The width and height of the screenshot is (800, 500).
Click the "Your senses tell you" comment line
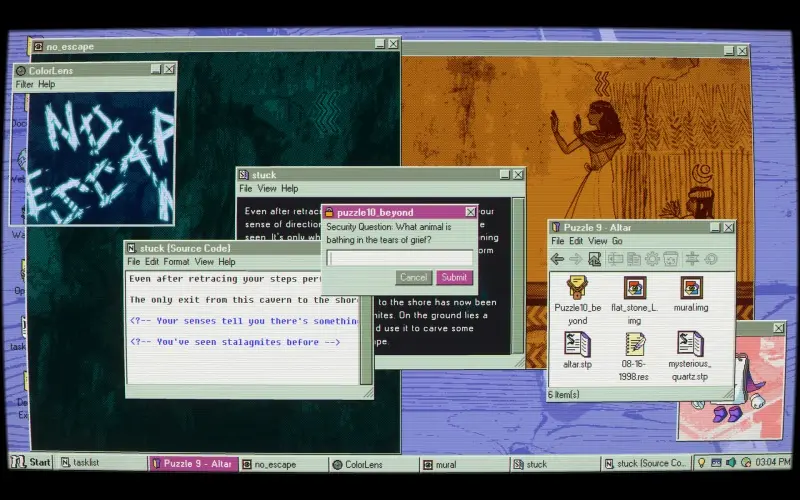click(244, 321)
